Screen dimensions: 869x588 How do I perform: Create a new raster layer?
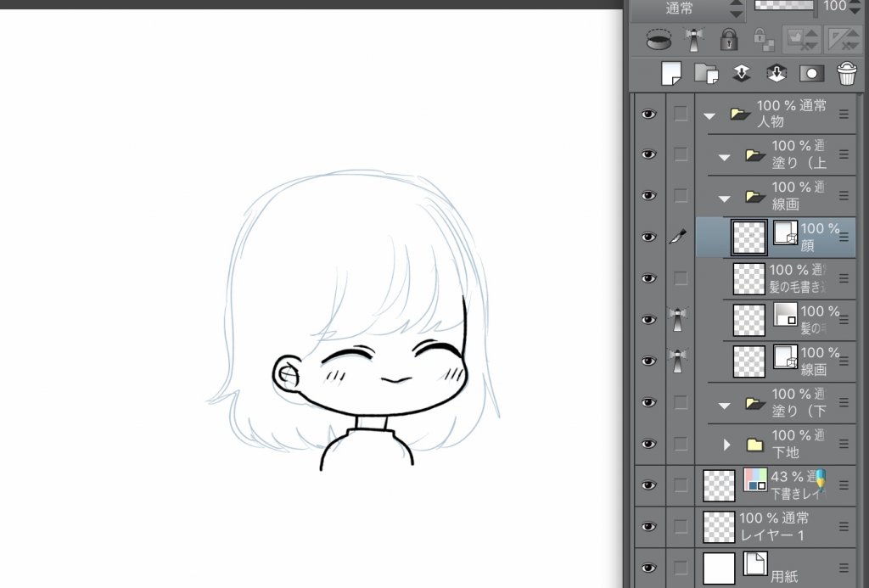[671, 74]
